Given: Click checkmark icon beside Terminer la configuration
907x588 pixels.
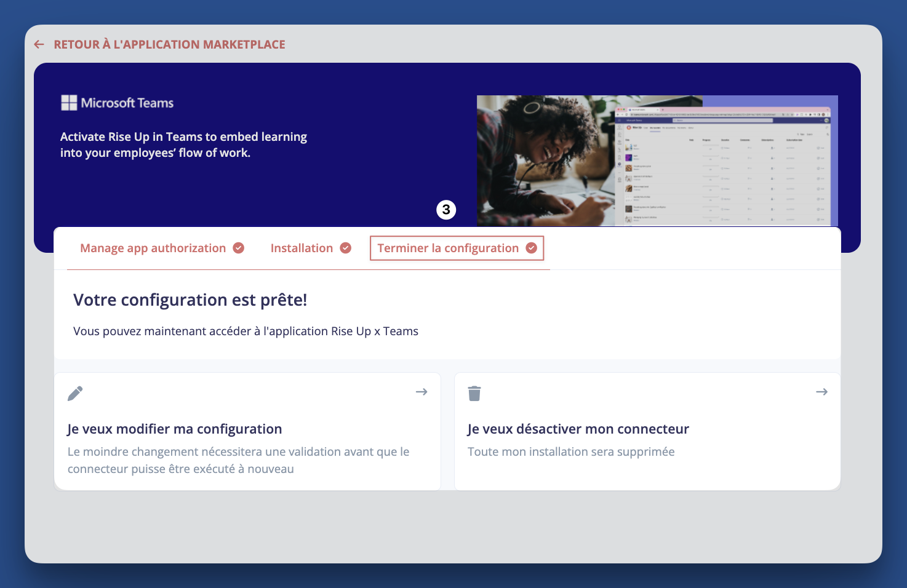Looking at the screenshot, I should tap(531, 248).
